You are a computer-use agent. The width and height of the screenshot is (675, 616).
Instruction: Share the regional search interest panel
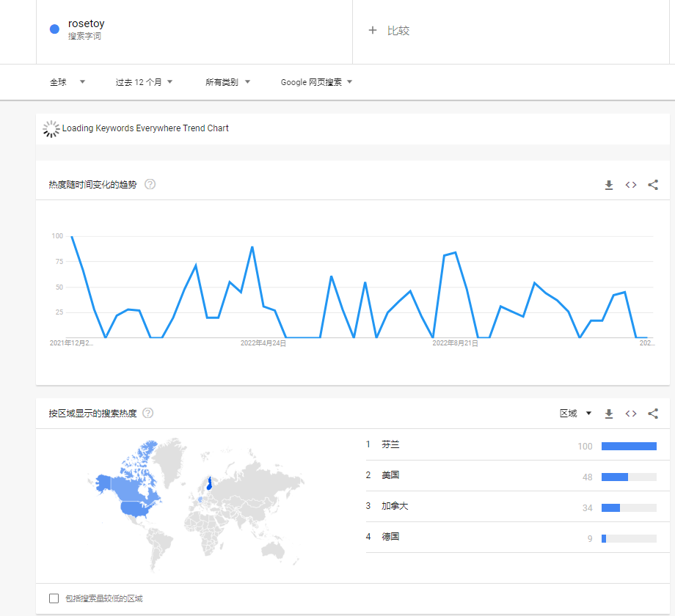point(653,414)
